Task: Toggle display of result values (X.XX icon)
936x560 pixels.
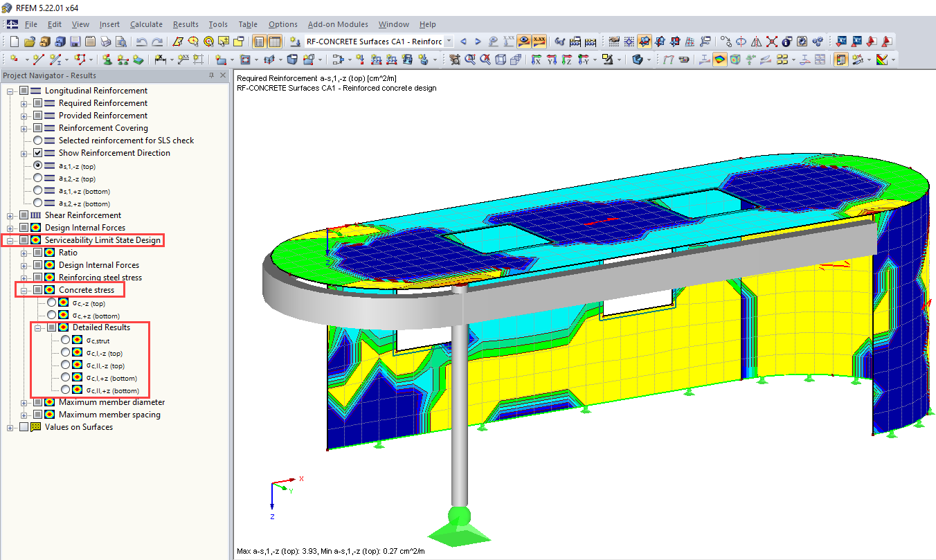Action: (x=539, y=42)
